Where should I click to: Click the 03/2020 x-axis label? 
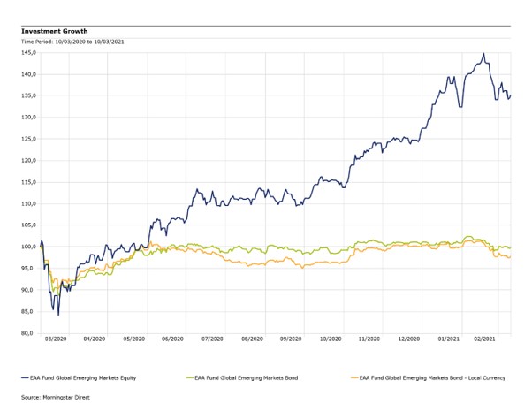click(x=55, y=339)
